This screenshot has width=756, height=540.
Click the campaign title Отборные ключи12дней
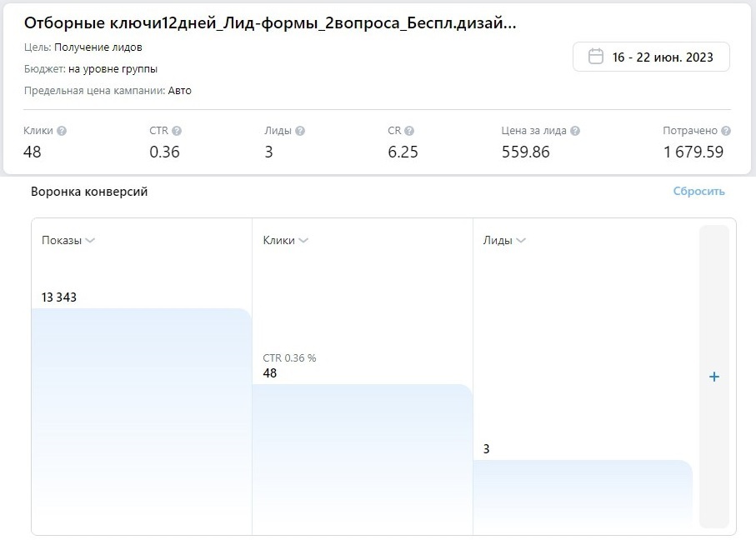[270, 22]
